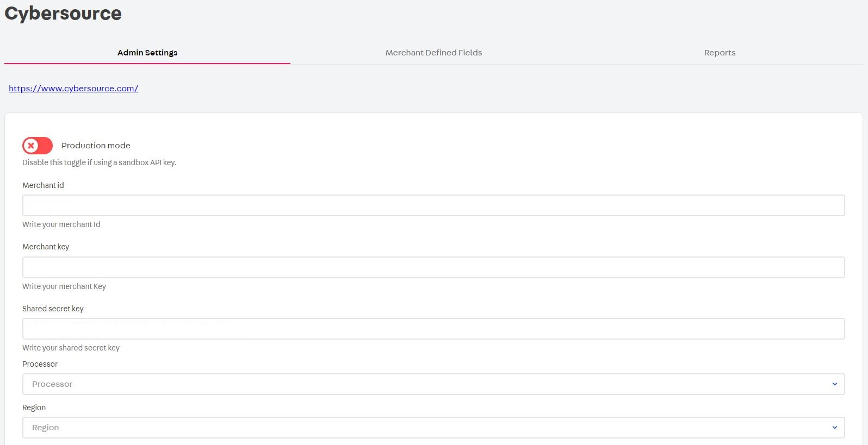Viewport: 868px width, 445px height.
Task: Enable the Production mode toggle switch
Action: point(38,146)
